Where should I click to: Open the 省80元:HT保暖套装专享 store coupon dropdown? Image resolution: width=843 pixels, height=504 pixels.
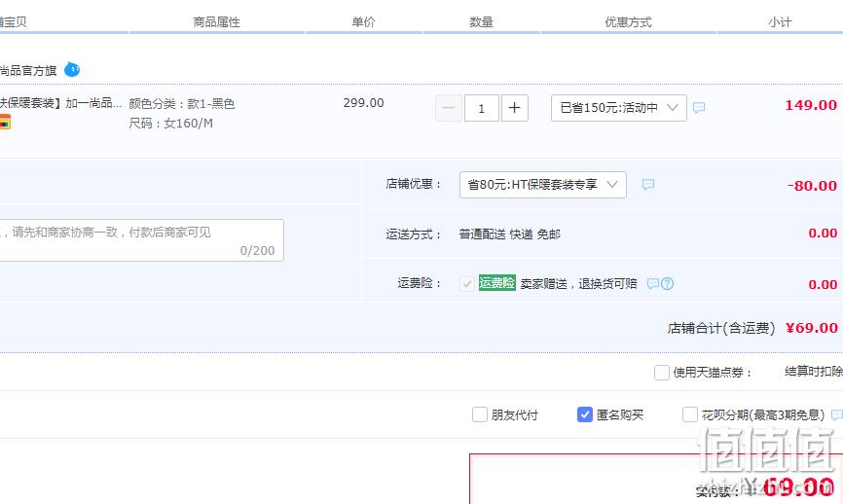[x=543, y=185]
